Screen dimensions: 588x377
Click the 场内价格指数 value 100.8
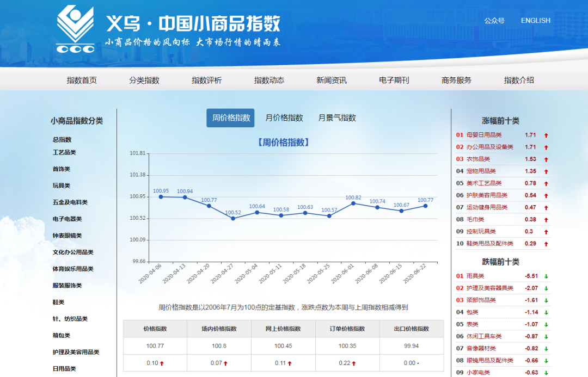[x=219, y=346]
